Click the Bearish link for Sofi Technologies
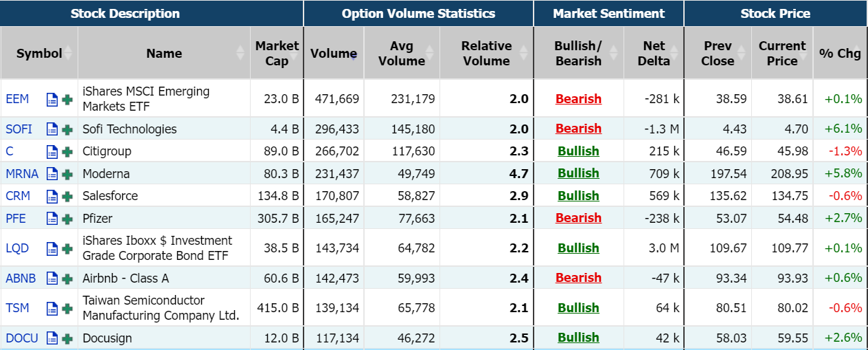Image resolution: width=868 pixels, height=350 pixels. click(x=578, y=129)
